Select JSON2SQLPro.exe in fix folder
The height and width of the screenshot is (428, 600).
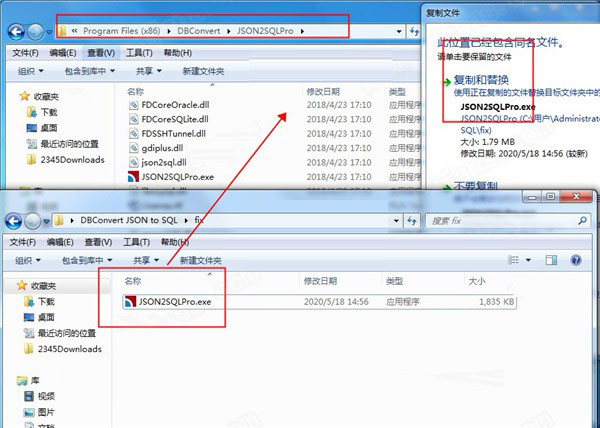(x=320, y=302)
